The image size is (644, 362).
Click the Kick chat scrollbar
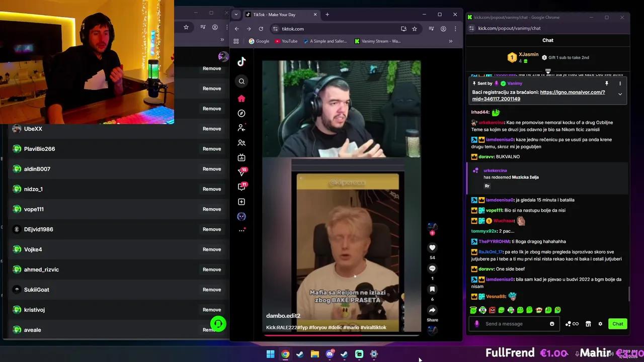click(629, 294)
